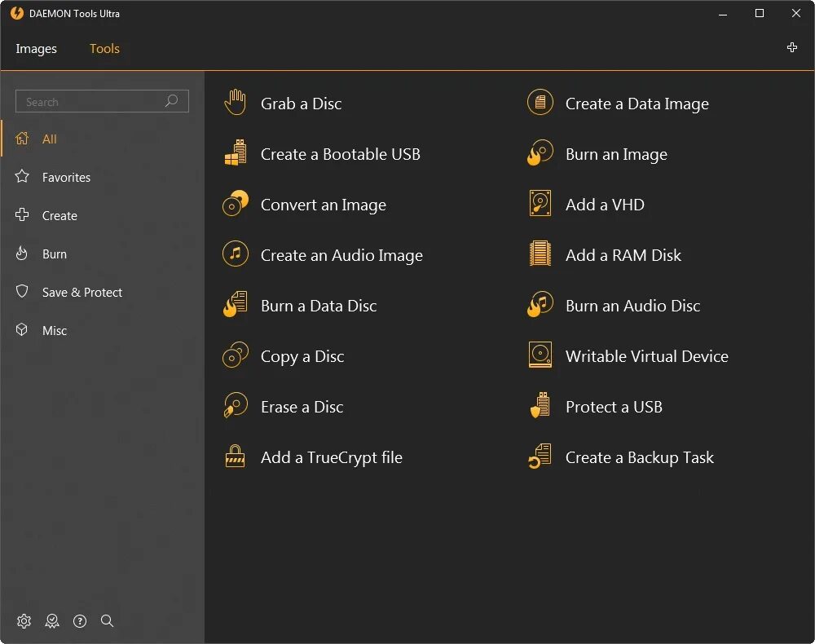
Task: Open Add a VHD label
Action: [x=605, y=205]
